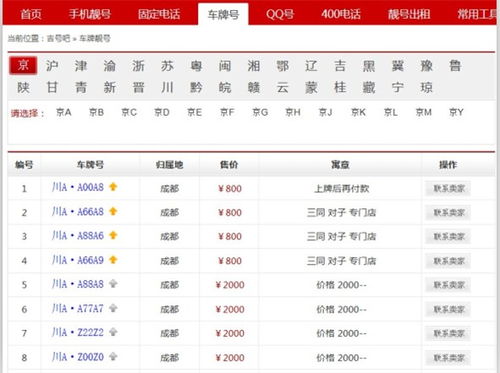Open plate number 川A·A88A6
Image resolution: width=500 pixels, height=373 pixels.
[78, 236]
